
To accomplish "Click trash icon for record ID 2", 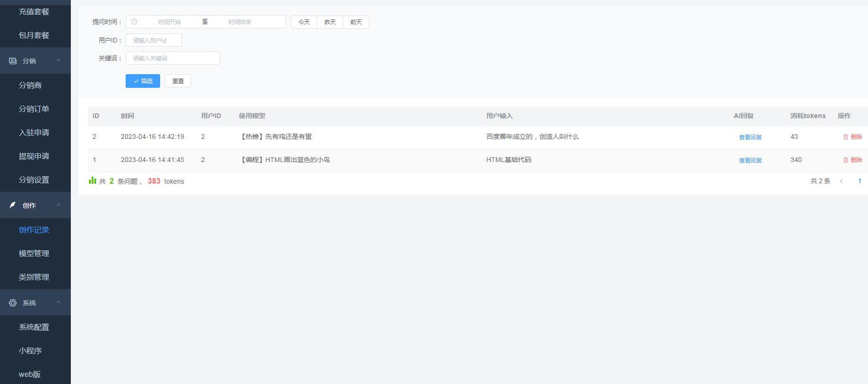I will click(846, 137).
